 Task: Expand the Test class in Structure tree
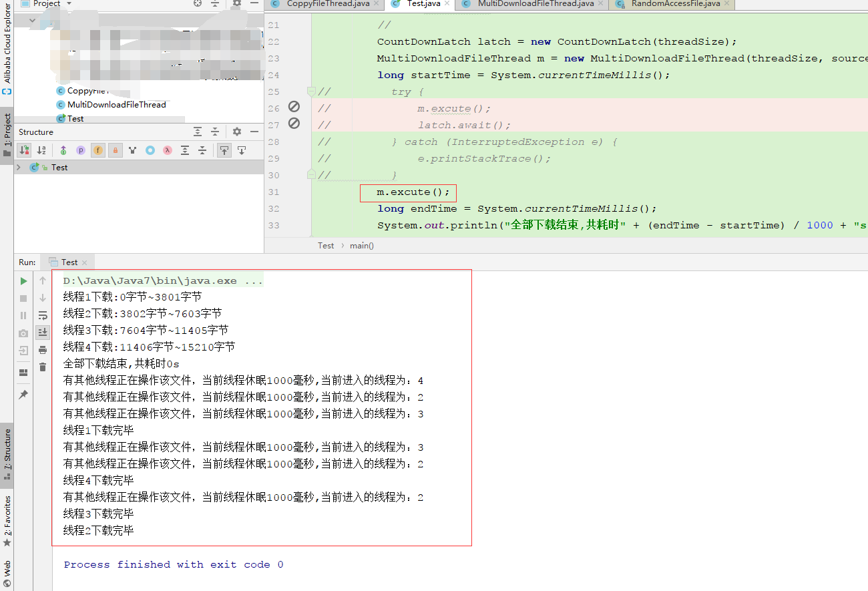(x=19, y=167)
